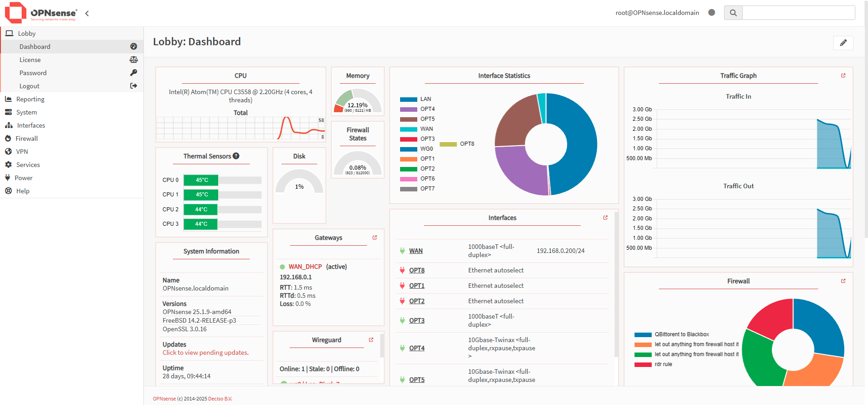Focus the top search input field
This screenshot has height=405, width=868.
tap(799, 13)
